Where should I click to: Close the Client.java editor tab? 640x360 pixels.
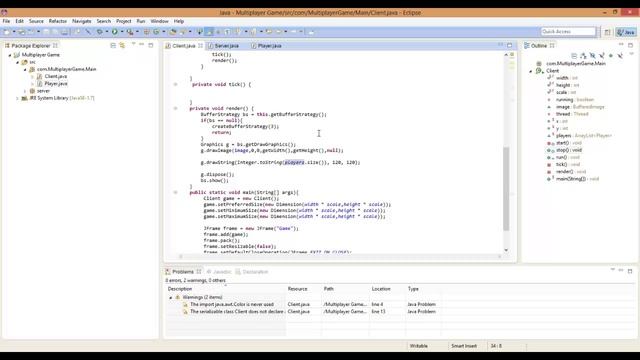click(200, 46)
